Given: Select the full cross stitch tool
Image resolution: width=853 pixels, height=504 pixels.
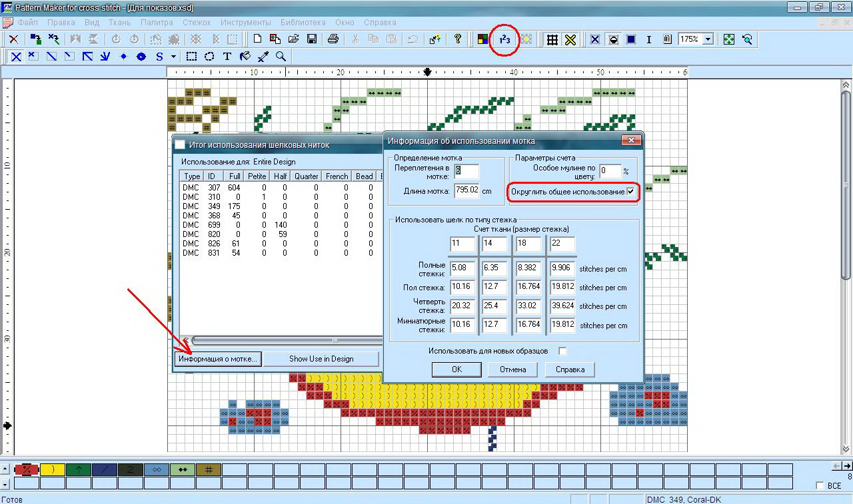Looking at the screenshot, I should pos(16,57).
